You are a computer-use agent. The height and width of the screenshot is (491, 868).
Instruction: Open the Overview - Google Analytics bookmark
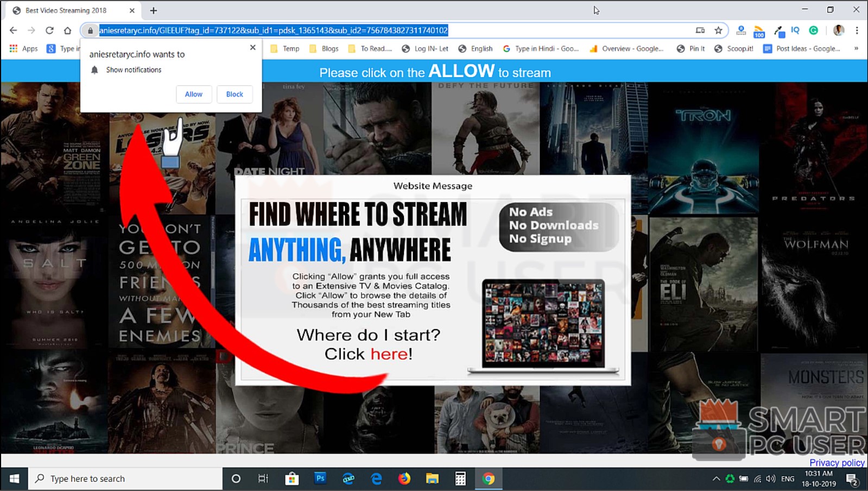626,48
